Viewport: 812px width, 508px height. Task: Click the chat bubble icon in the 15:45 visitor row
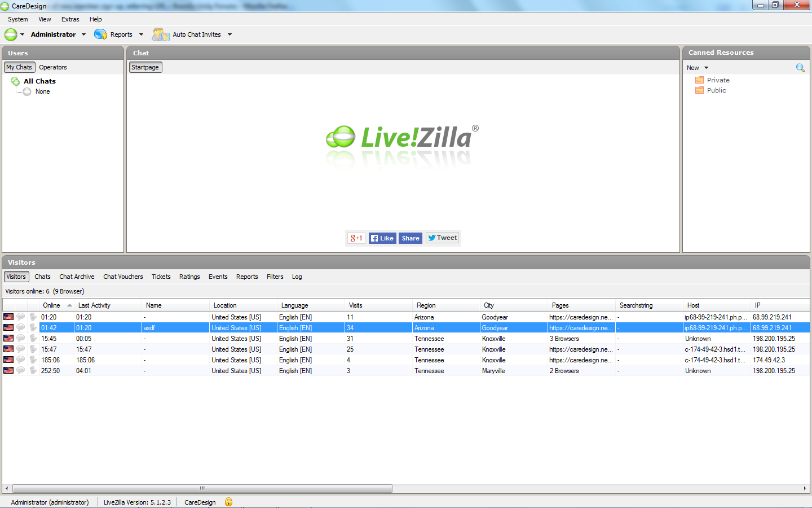tap(21, 338)
